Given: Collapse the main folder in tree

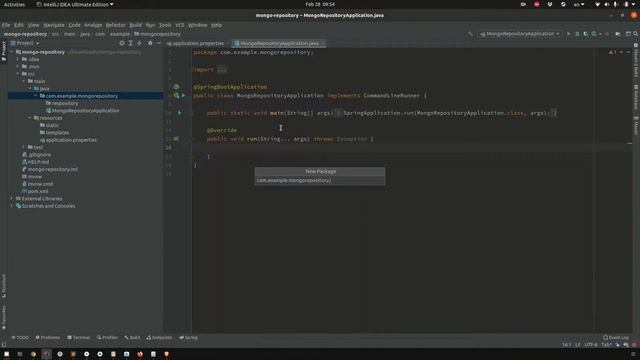Looking at the screenshot, I should (x=24, y=81).
